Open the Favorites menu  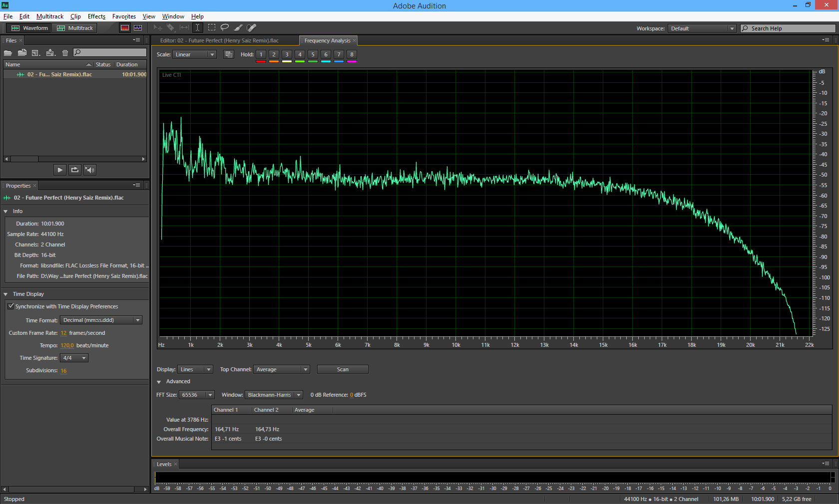click(x=124, y=16)
